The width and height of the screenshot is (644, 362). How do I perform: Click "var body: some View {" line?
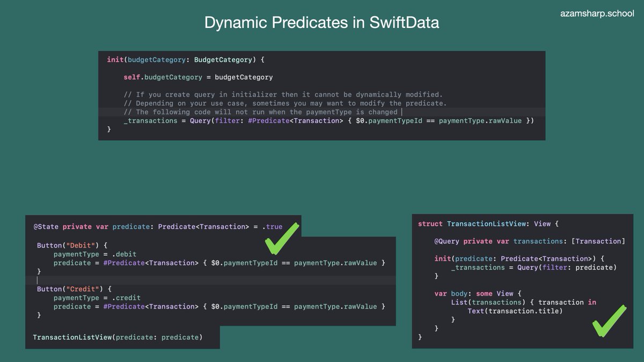478,294
